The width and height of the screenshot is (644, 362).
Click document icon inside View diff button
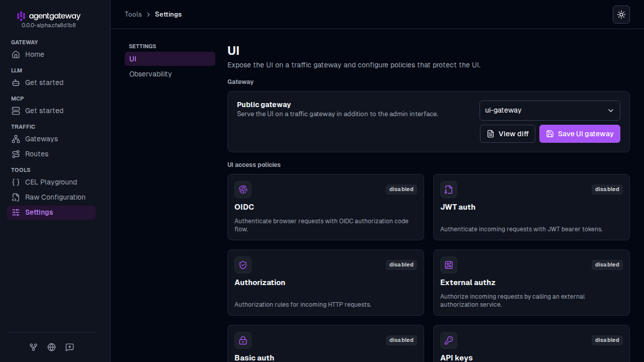491,134
